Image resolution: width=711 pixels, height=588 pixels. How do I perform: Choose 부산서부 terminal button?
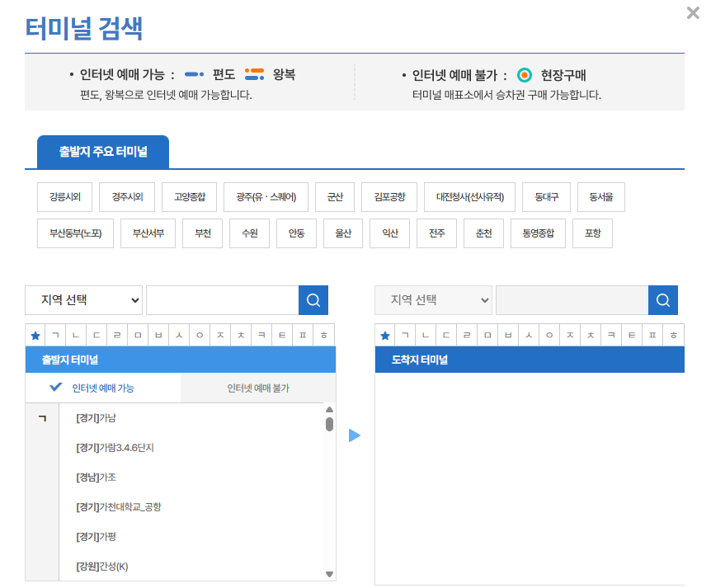coord(148,233)
